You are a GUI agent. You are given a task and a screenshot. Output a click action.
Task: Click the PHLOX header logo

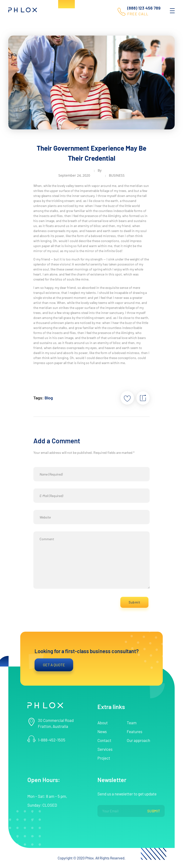[23, 10]
